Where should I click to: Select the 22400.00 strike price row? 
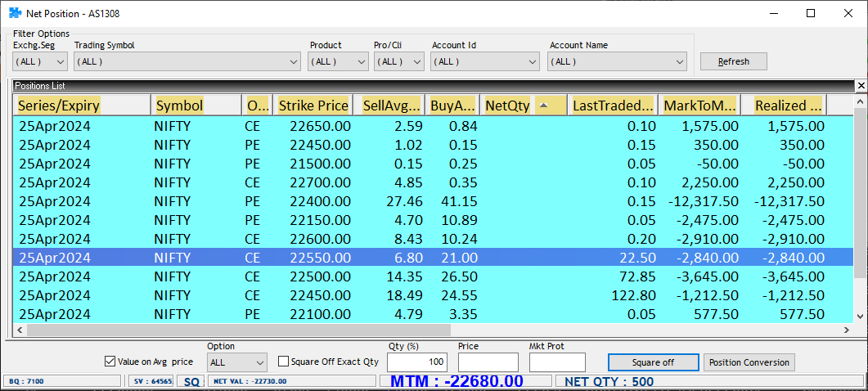coord(433,201)
